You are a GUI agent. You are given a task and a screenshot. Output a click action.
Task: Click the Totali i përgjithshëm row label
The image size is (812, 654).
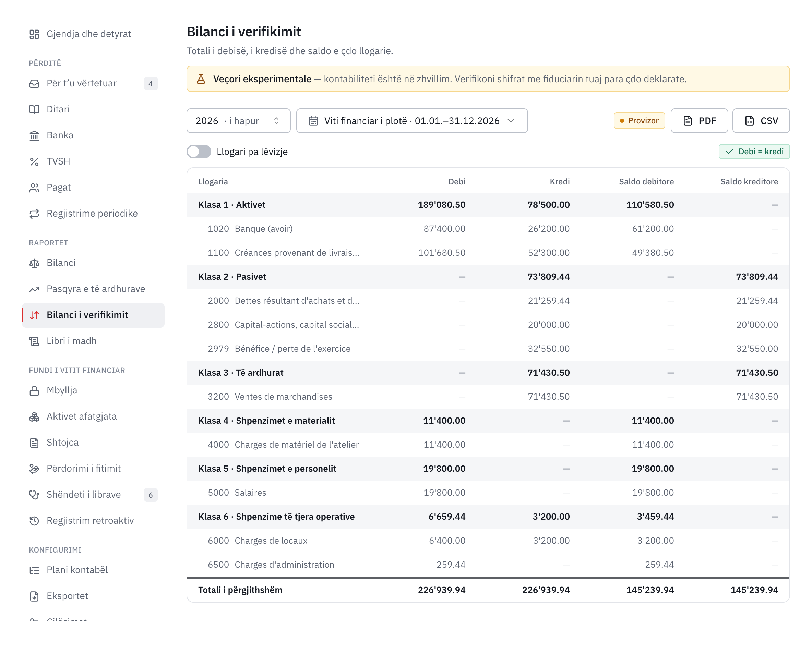(x=240, y=590)
